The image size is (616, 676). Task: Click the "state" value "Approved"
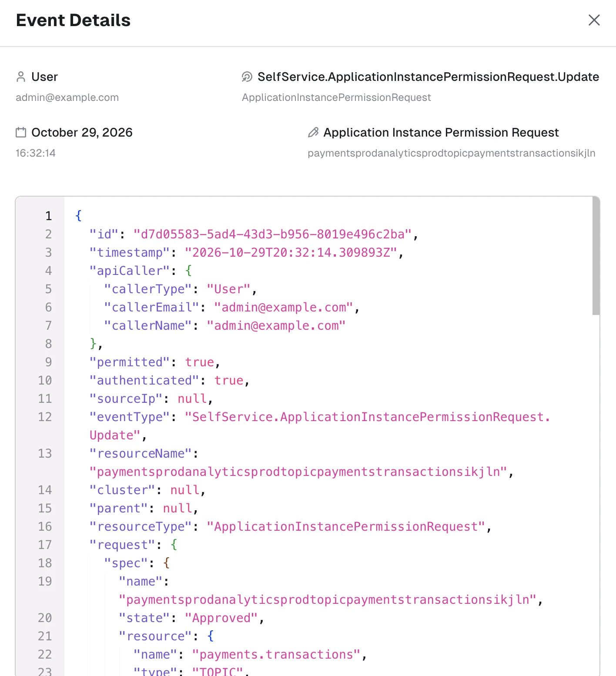pos(221,618)
